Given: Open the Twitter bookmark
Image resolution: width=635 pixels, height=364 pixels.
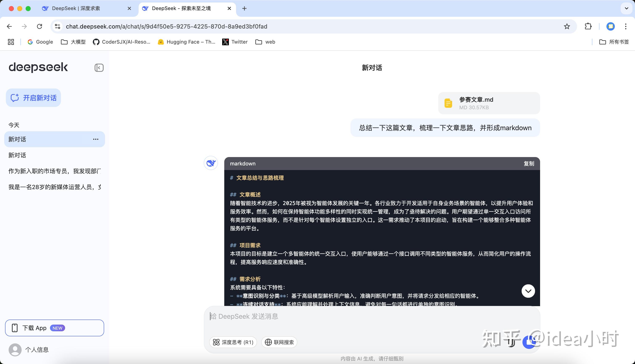Looking at the screenshot, I should pos(235,42).
